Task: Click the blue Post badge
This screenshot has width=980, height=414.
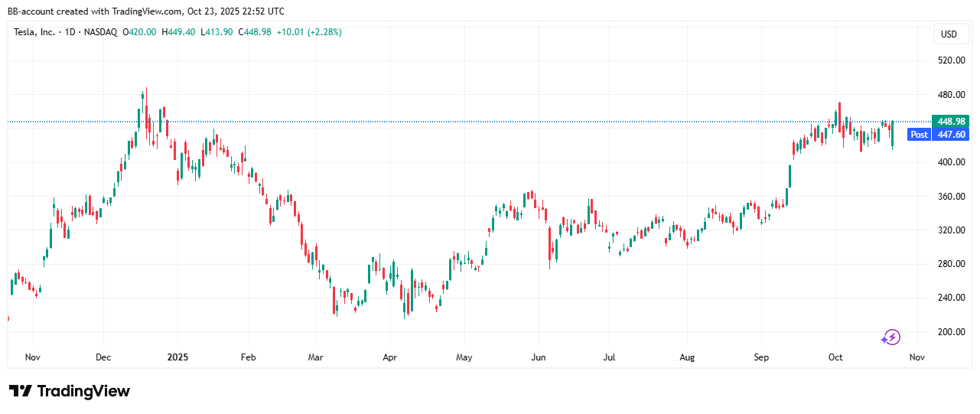Action: coord(919,135)
